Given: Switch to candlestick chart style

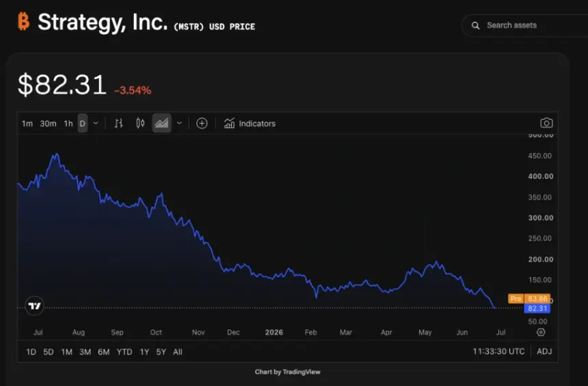Looking at the screenshot, I should pyautogui.click(x=140, y=123).
